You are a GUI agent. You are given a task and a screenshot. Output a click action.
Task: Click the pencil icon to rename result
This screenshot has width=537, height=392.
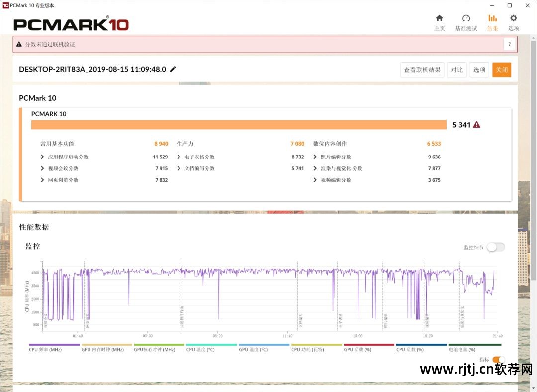[173, 69]
